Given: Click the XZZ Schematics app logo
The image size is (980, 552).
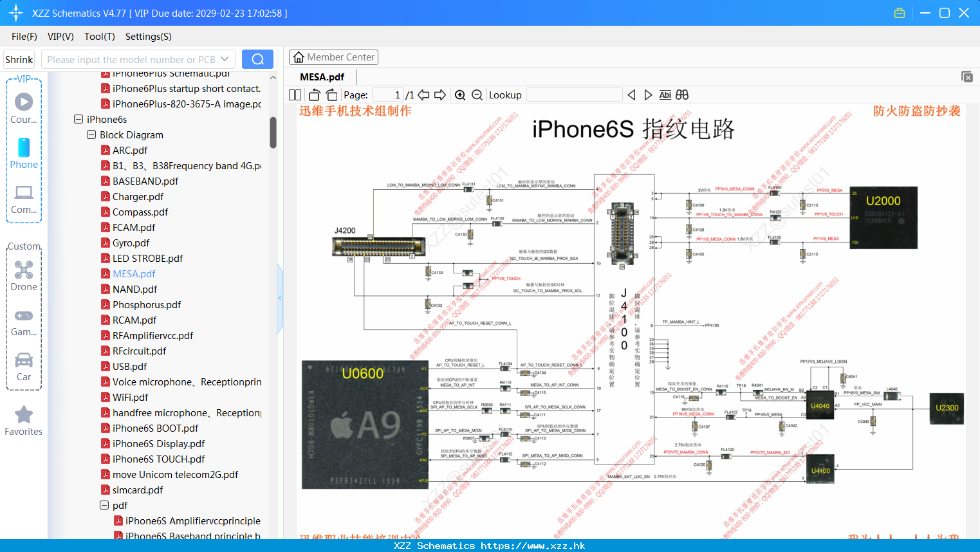Looking at the screenshot, I should 16,13.
